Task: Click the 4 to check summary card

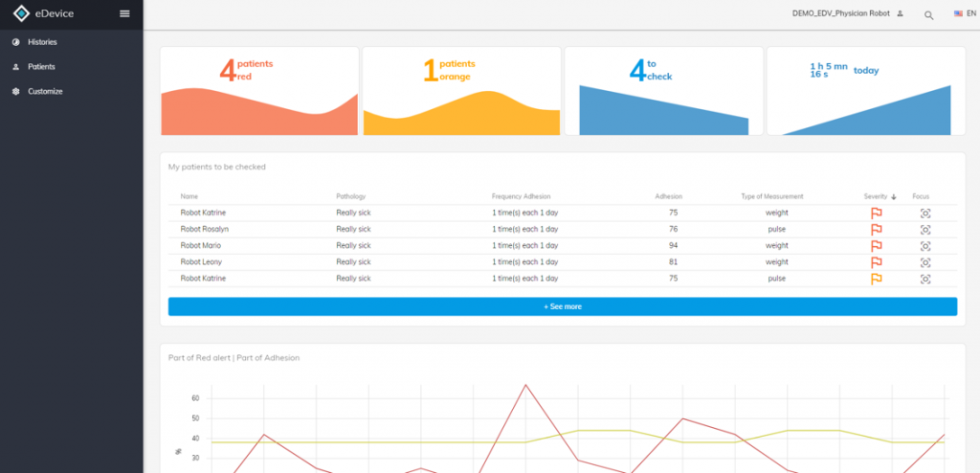Action: click(663, 91)
